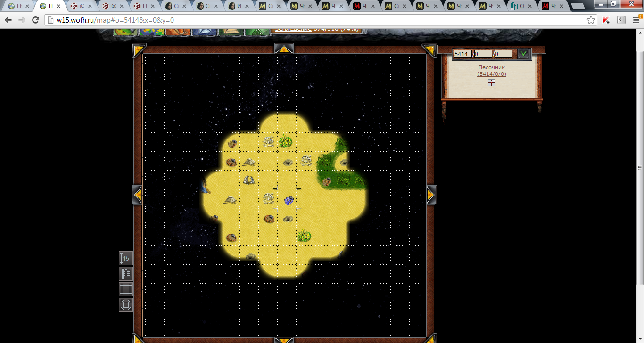Click the map zoom level button showing 15
644x343 pixels.
pos(126,258)
